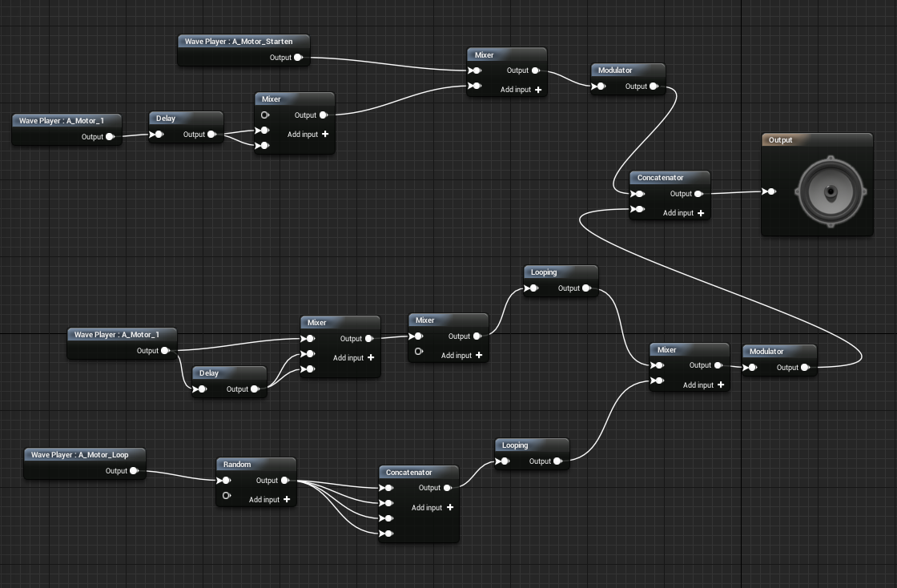Click Output pin of A_Motor_1 Wave Player wired to Mixer
The height and width of the screenshot is (588, 897).
(x=165, y=351)
